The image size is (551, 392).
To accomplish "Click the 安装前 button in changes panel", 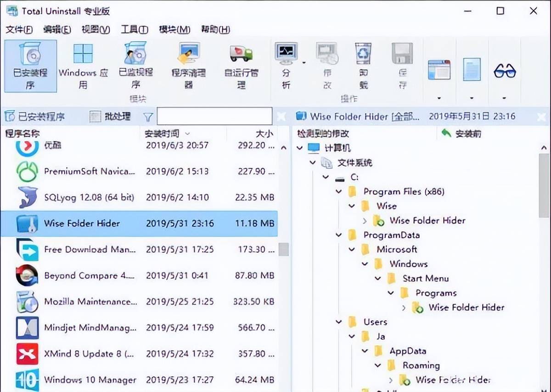I will point(461,134).
